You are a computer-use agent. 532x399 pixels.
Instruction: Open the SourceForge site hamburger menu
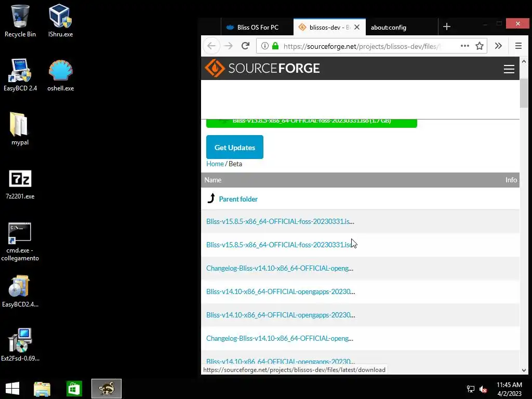point(509,69)
